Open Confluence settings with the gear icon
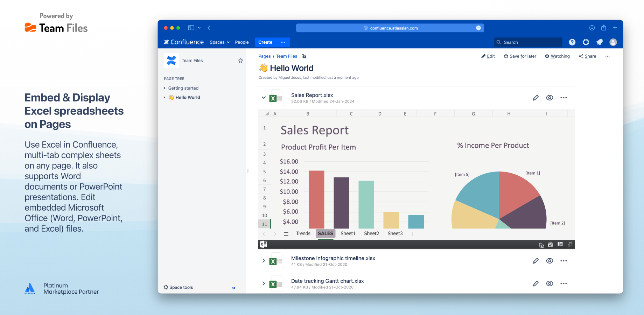 coord(586,42)
